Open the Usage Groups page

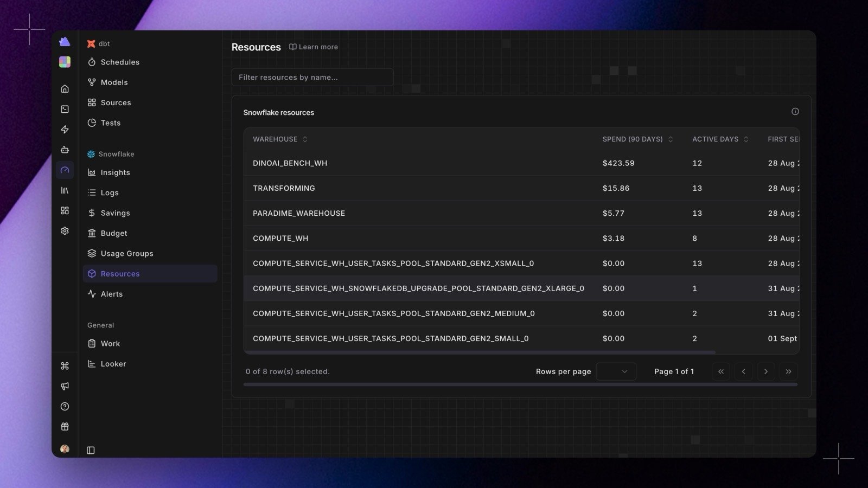(150, 253)
